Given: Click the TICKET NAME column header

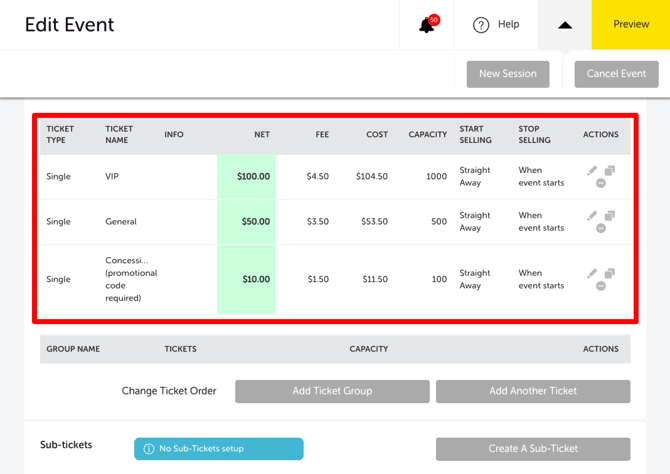Looking at the screenshot, I should [119, 135].
